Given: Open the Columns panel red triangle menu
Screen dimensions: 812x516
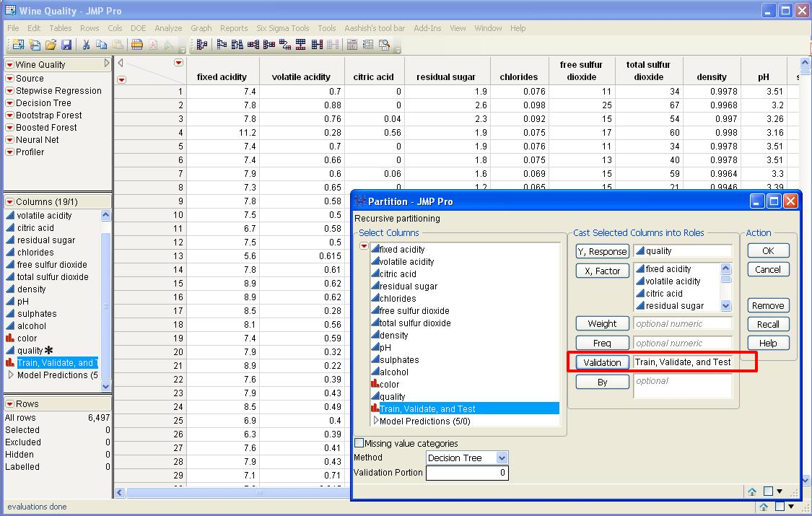Looking at the screenshot, I should coord(10,202).
